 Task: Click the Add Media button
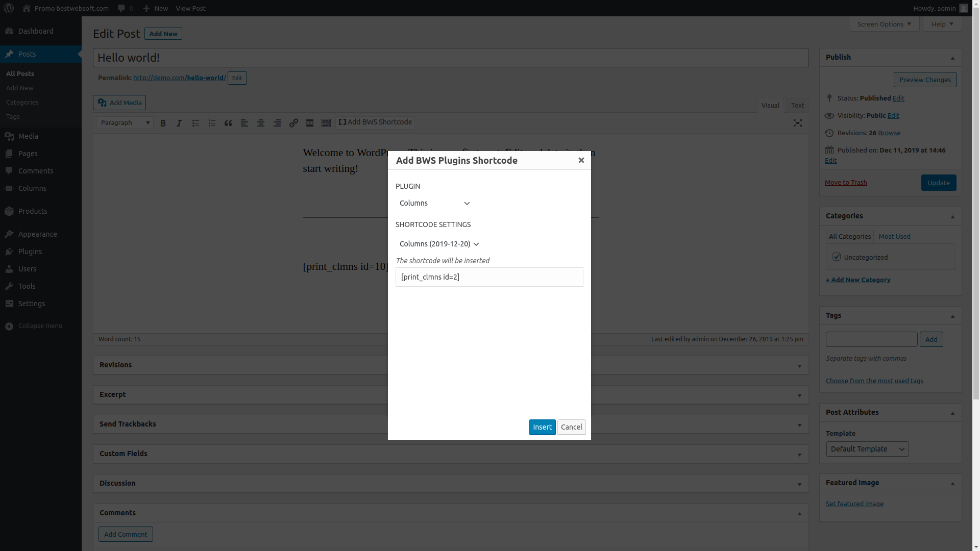pyautogui.click(x=119, y=103)
